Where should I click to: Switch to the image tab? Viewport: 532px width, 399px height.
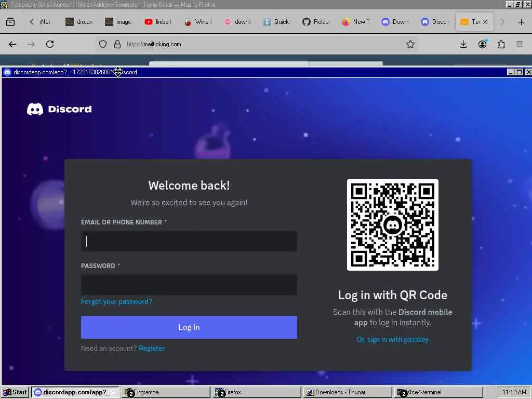click(119, 22)
